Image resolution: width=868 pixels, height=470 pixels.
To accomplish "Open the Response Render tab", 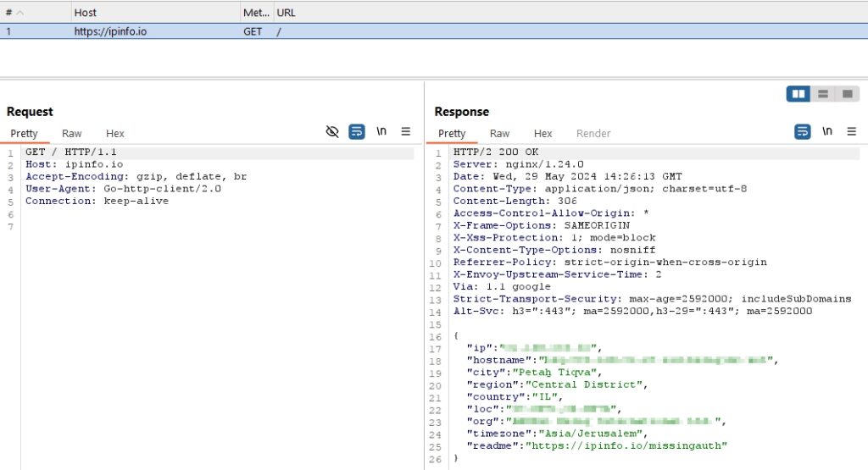I will click(x=593, y=134).
